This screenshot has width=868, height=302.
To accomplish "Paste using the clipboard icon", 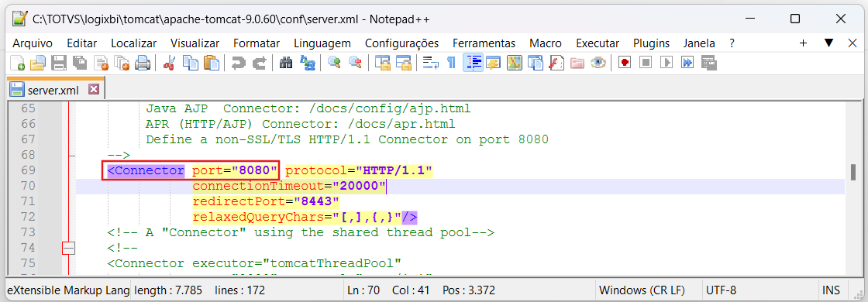I will point(211,63).
